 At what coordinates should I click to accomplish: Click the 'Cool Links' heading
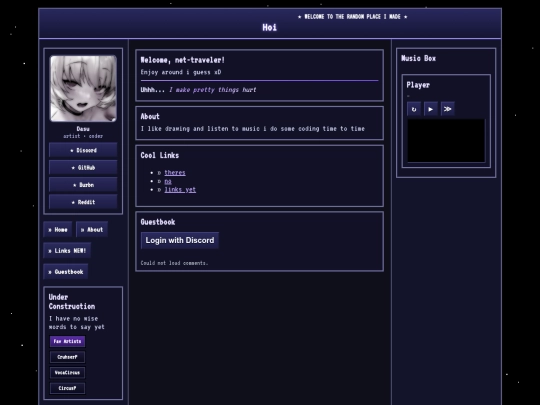coord(159,155)
